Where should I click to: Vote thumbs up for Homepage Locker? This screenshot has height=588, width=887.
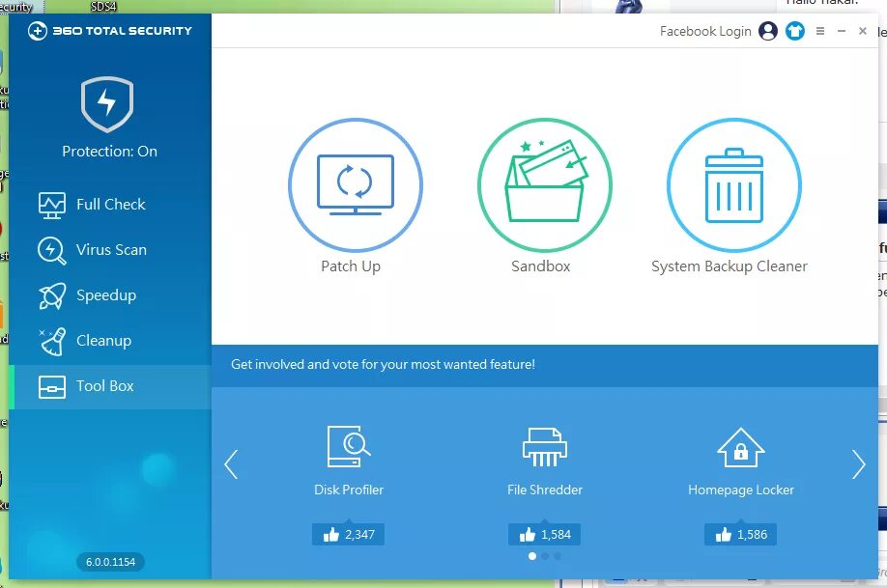click(740, 534)
